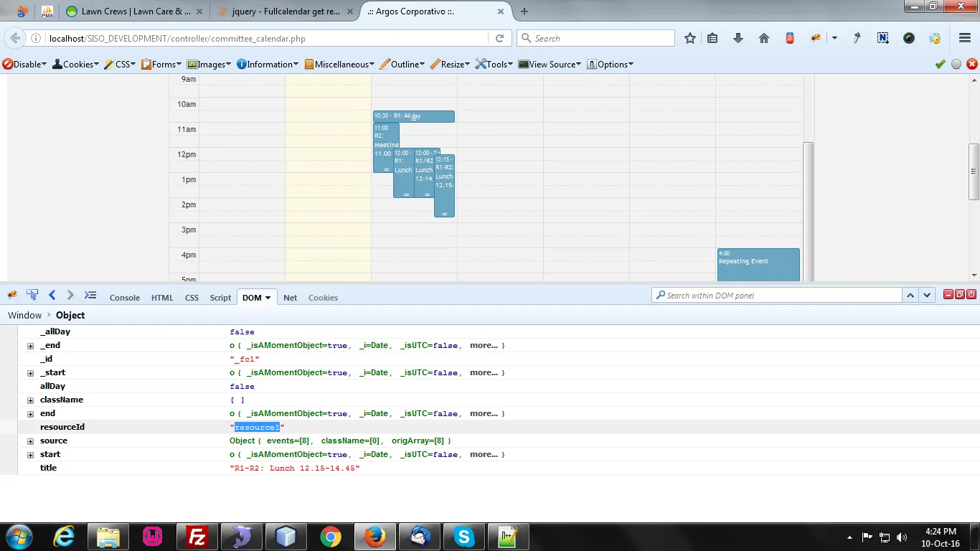Open the bookmarks list icon
980x551 pixels.
pyautogui.click(x=712, y=39)
